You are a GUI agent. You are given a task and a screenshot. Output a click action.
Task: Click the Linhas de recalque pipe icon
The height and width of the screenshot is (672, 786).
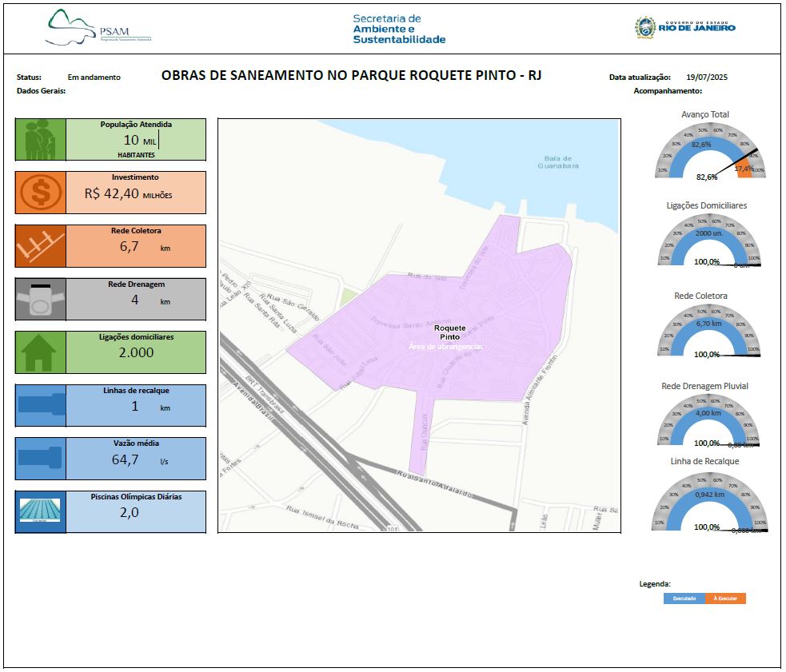[40, 405]
